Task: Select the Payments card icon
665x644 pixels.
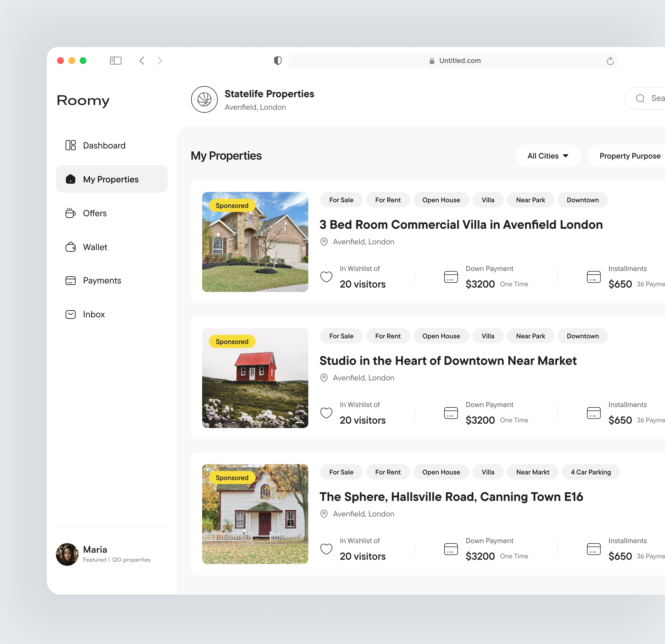Action: coord(70,280)
